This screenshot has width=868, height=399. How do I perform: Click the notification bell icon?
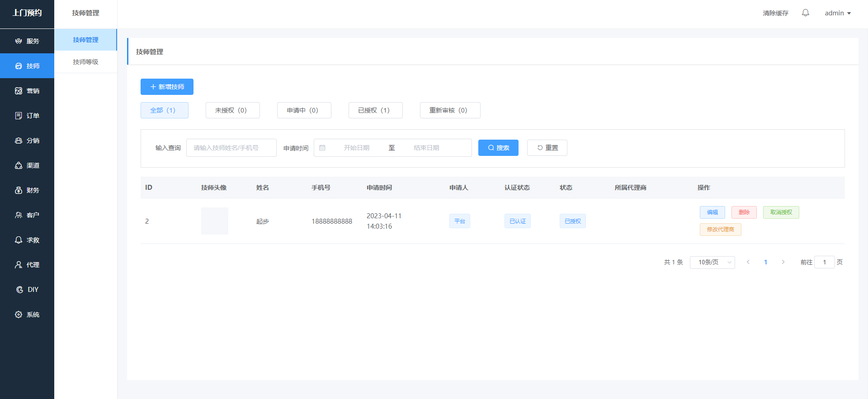(805, 13)
